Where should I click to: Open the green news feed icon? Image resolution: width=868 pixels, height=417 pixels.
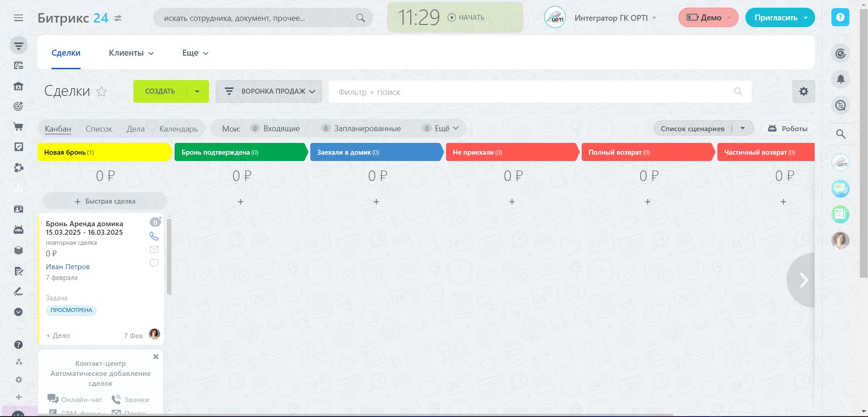pyautogui.click(x=840, y=214)
